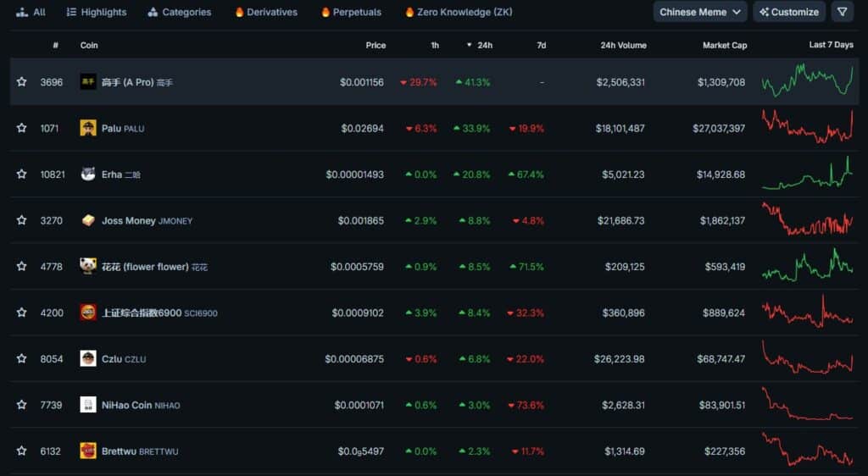868x476 pixels.
Task: Star the A Pro coin as favorite
Action: click(21, 82)
